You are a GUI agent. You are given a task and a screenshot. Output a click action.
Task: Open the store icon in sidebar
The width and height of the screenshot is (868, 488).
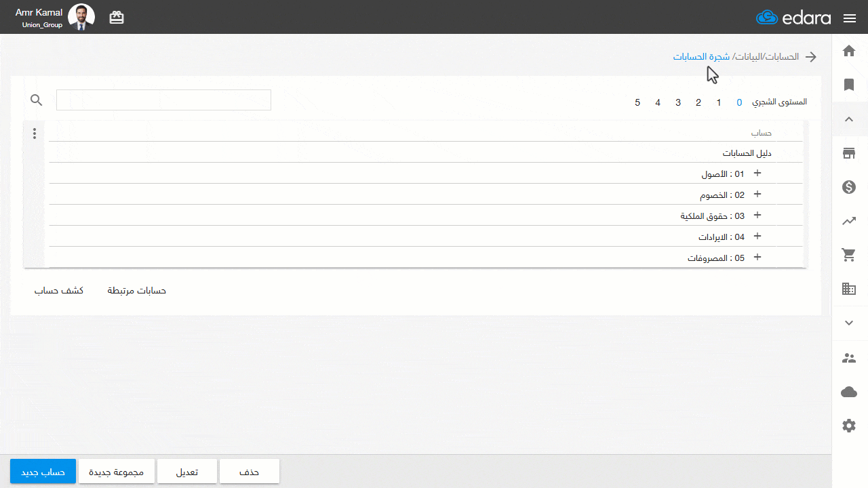849,153
